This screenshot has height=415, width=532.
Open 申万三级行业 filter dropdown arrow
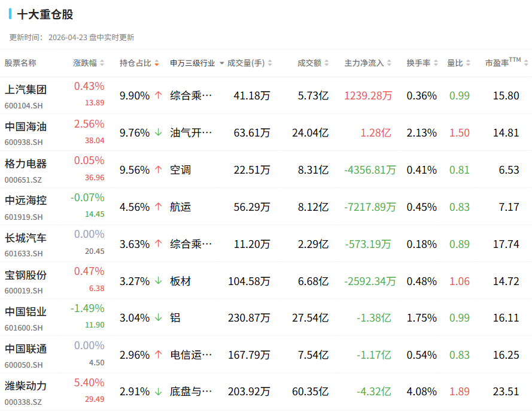[222, 63]
